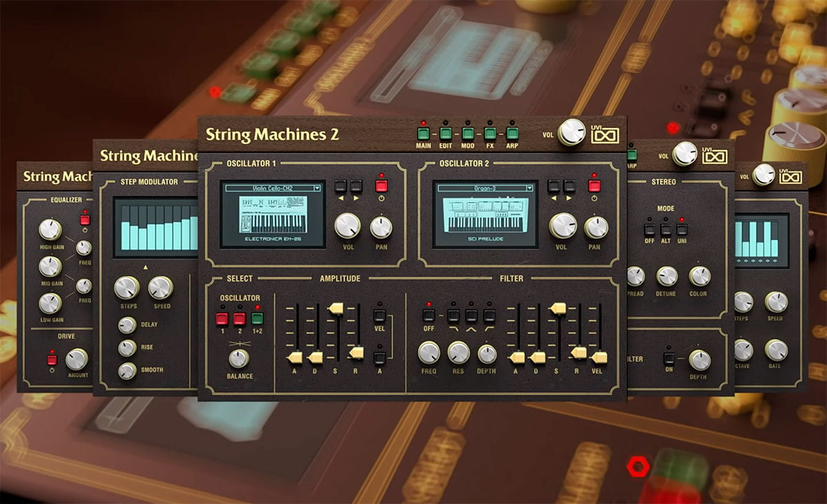Click the Amplitude decay (D) slider handle
The image size is (827, 504).
pos(316,357)
